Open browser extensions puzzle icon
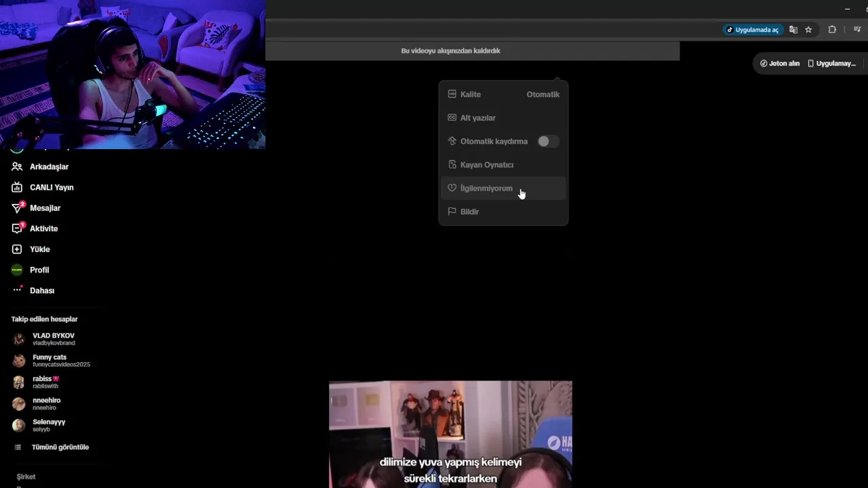This screenshot has height=488, width=868. pos(832,30)
